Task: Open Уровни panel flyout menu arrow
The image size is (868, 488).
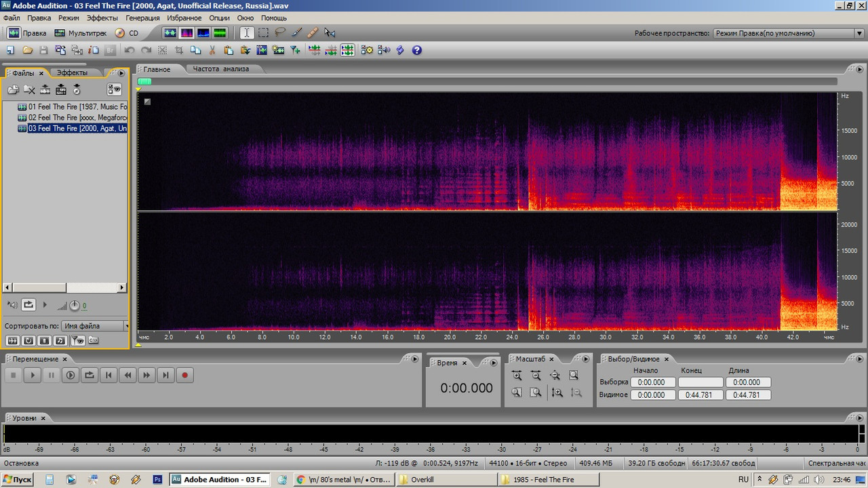Action: click(860, 418)
